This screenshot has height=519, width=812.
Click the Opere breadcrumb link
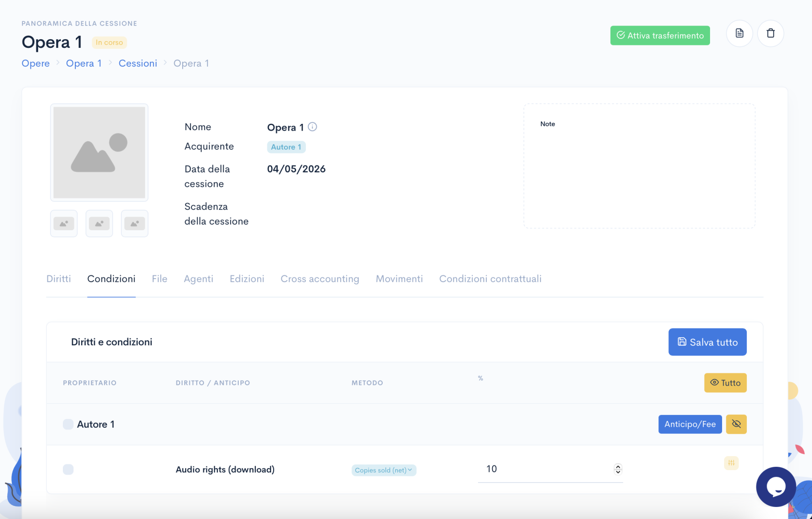point(36,63)
